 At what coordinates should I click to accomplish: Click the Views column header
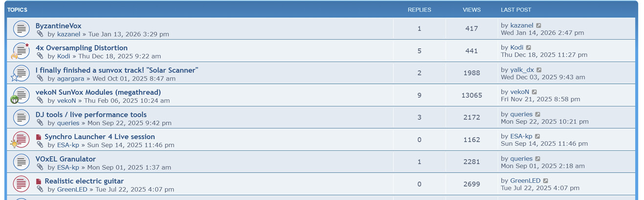tap(471, 10)
